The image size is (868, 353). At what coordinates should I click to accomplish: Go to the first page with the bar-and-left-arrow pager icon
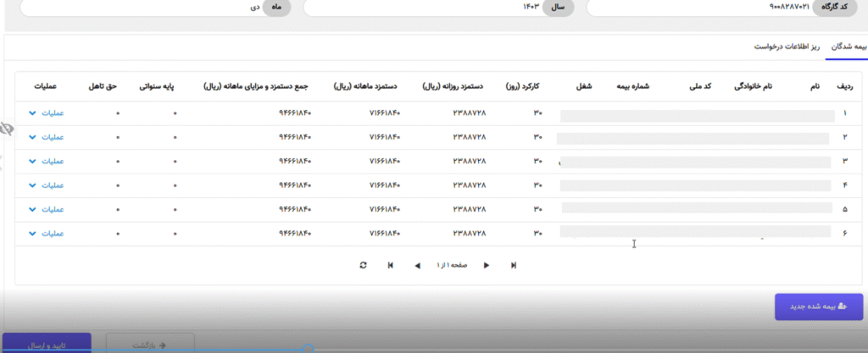(x=391, y=265)
